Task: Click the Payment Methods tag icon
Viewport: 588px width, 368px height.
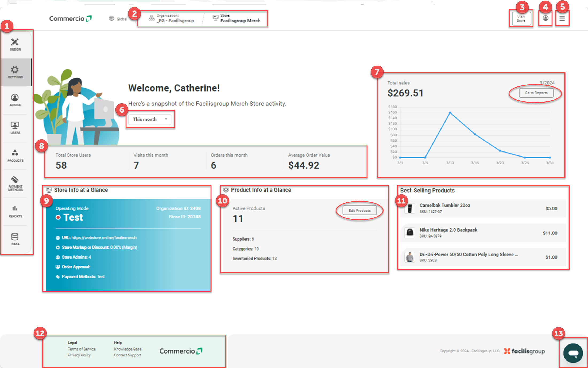Action: [58, 277]
